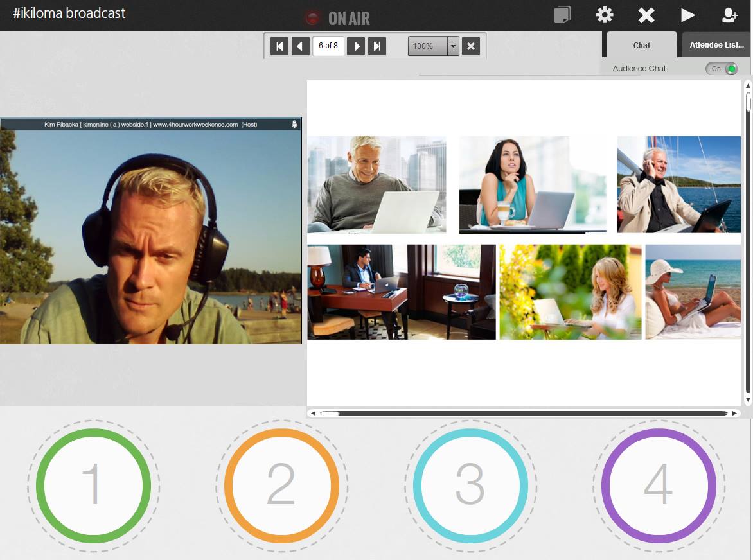The height and width of the screenshot is (560, 753).
Task: Select the green circle number 1
Action: click(x=94, y=486)
